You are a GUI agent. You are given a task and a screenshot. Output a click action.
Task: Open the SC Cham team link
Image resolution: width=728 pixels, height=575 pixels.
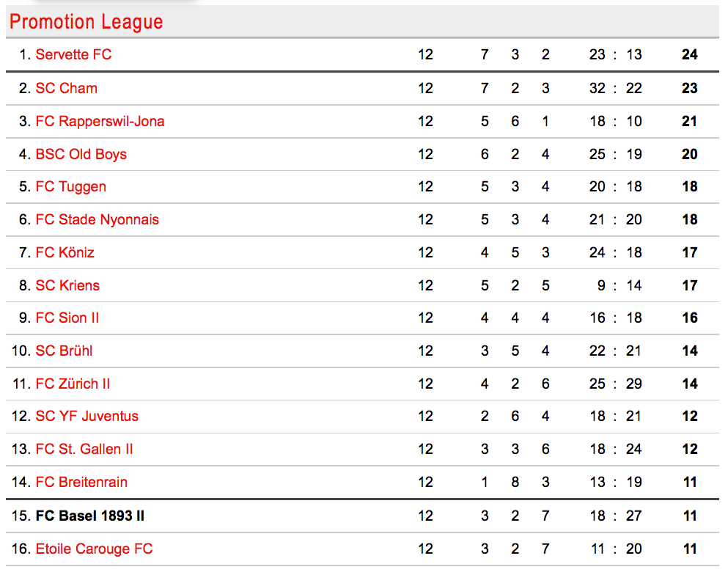tap(67, 88)
